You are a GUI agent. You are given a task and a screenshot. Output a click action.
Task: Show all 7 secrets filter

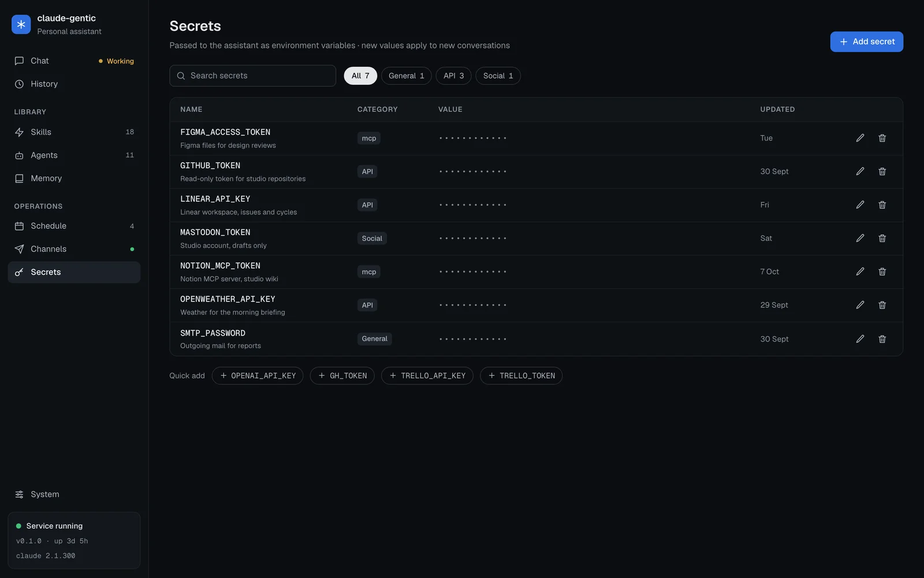pyautogui.click(x=360, y=76)
